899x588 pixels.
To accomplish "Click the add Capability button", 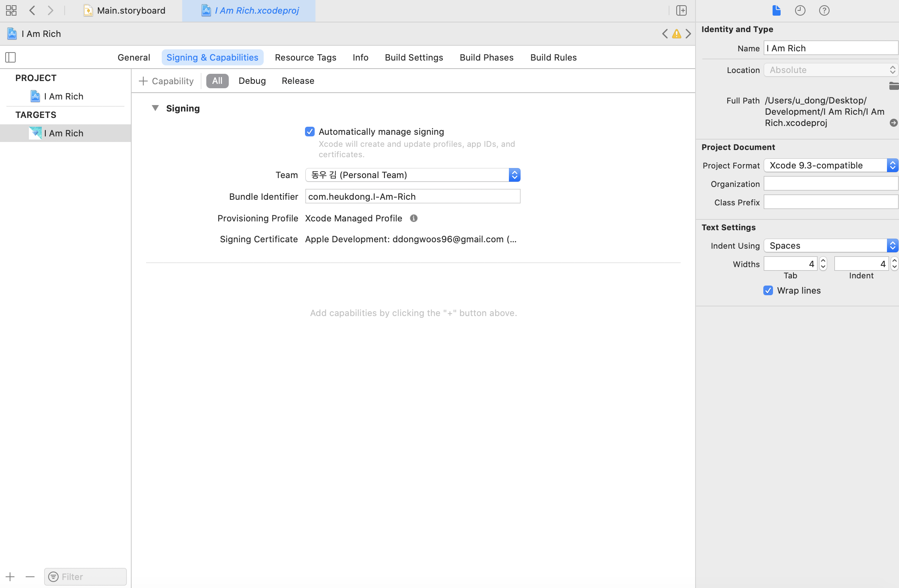I will click(x=166, y=81).
